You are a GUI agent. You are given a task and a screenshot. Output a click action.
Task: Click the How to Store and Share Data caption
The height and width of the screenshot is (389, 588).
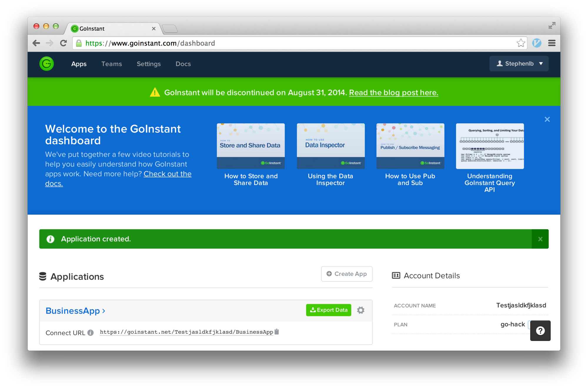[251, 179]
